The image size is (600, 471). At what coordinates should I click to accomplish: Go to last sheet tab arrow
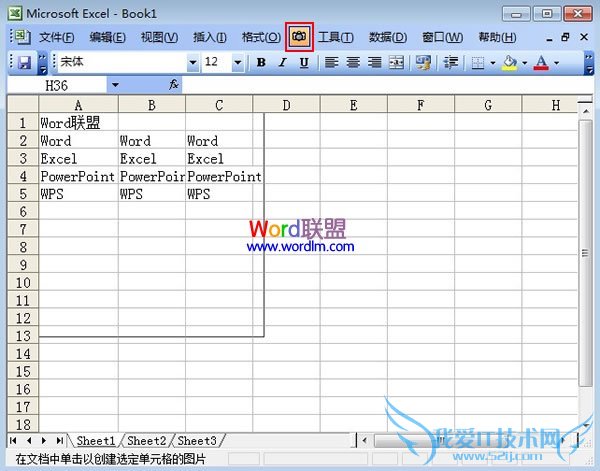pyautogui.click(x=60, y=441)
